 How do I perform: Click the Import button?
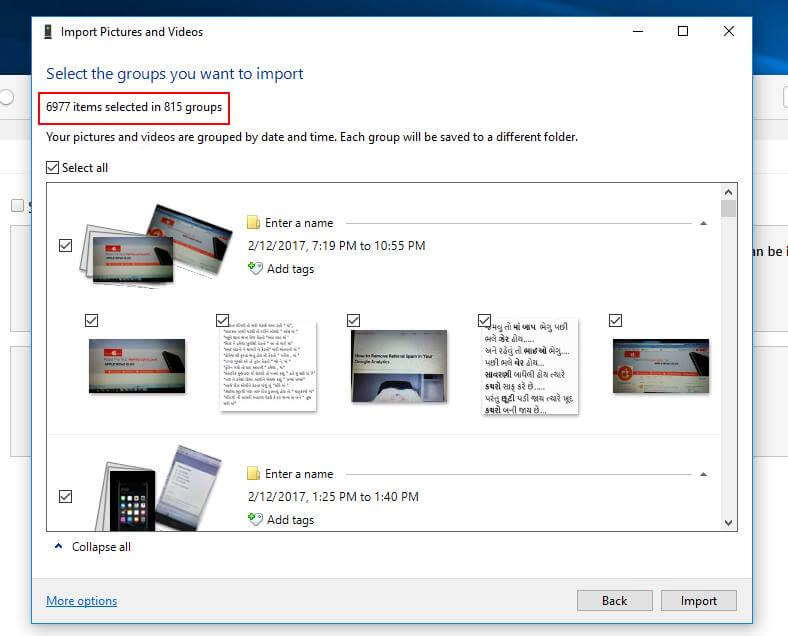[x=699, y=600]
